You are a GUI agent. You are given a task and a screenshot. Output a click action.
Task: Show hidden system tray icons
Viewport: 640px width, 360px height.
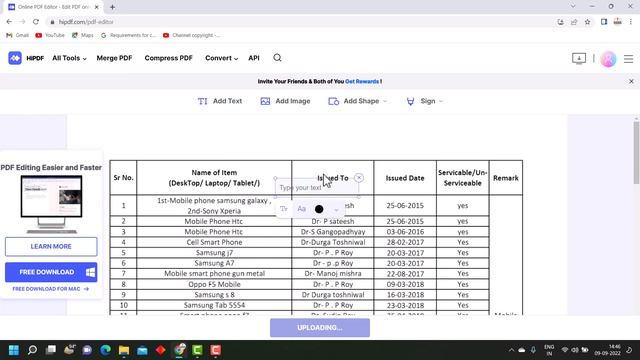click(x=511, y=350)
